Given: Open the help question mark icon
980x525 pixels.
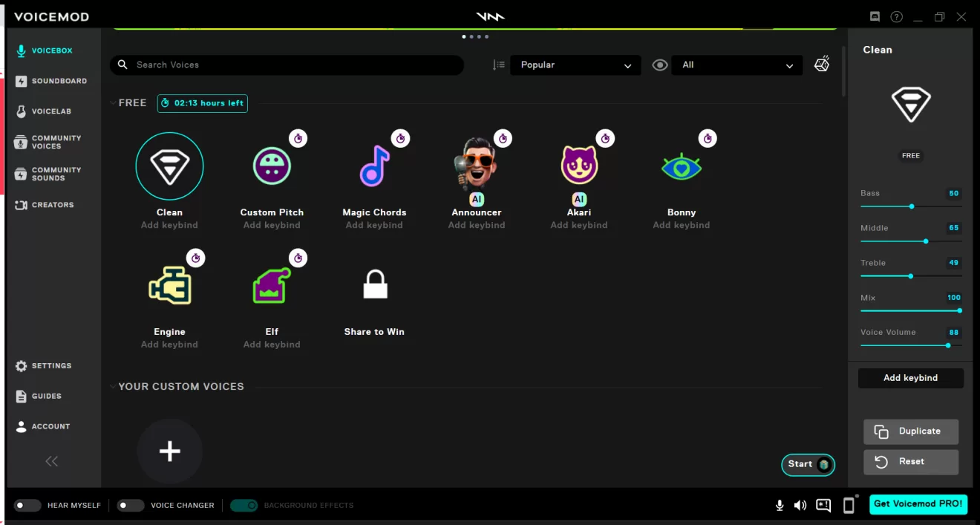Looking at the screenshot, I should tap(896, 16).
